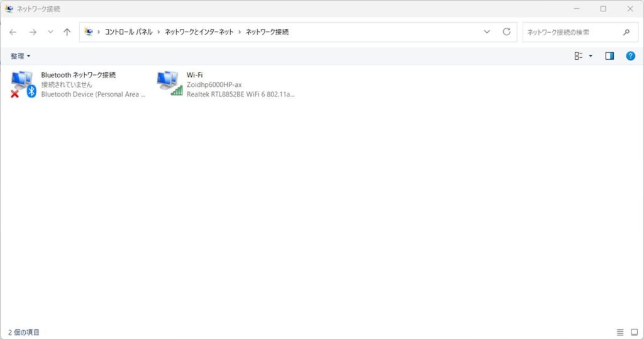Expand the change view options arrow
This screenshot has width=644, height=340.
coord(591,56)
